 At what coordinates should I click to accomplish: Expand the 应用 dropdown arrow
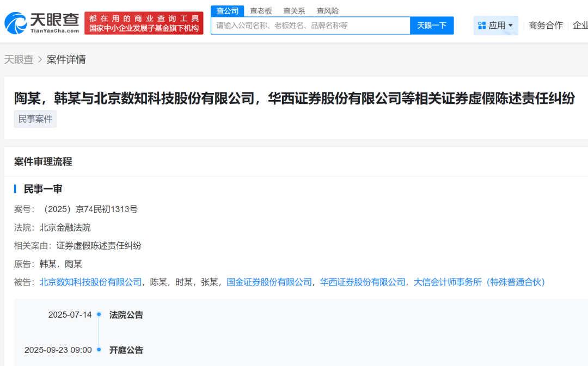pyautogui.click(x=511, y=26)
